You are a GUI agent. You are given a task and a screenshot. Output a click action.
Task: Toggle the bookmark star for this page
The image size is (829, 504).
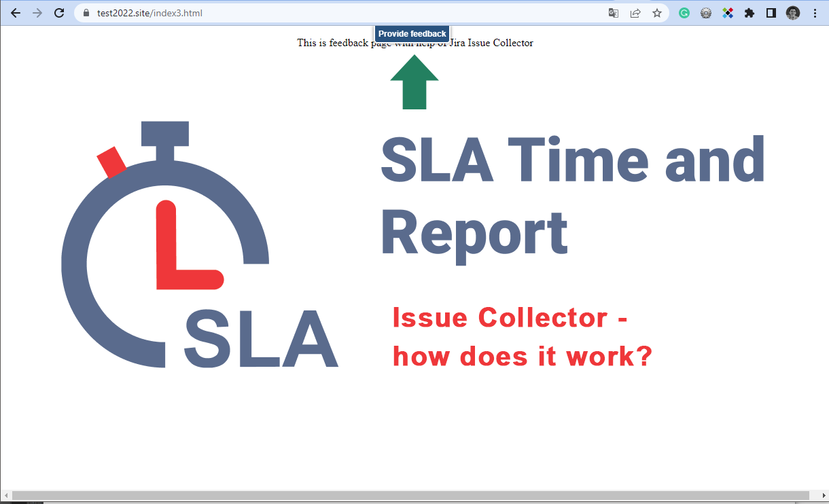[x=657, y=13]
